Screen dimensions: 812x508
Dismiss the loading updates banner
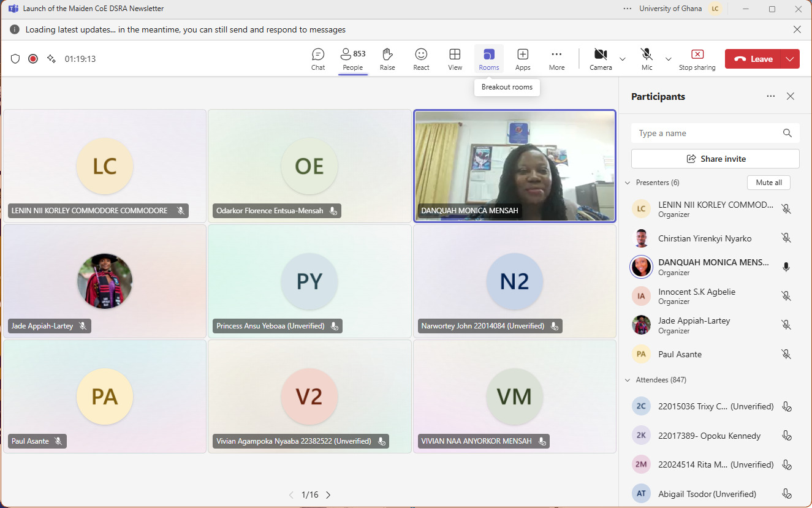(x=797, y=29)
